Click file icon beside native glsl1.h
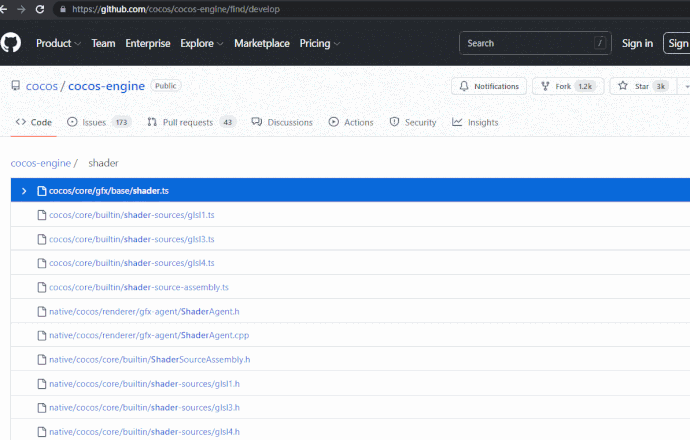The height and width of the screenshot is (440, 690). coord(42,384)
